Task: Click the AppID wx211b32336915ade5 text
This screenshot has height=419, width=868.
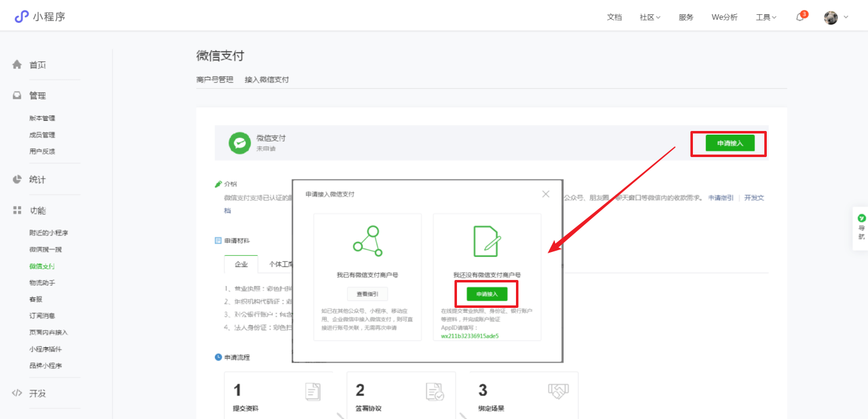Action: (470, 336)
